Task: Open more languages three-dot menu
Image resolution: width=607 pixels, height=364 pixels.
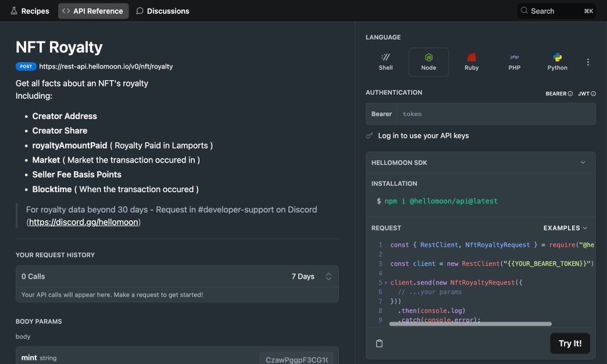Action: pyautogui.click(x=588, y=62)
